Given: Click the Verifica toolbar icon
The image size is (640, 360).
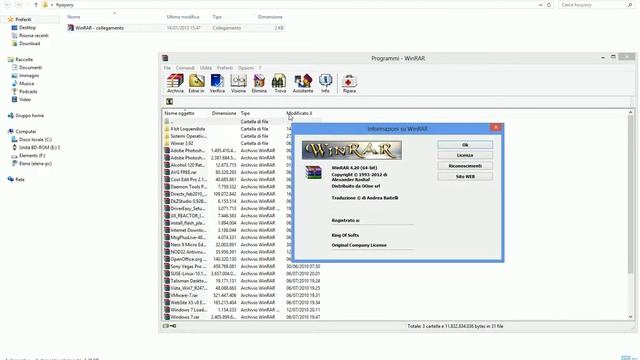Looking at the screenshot, I should 217,83.
